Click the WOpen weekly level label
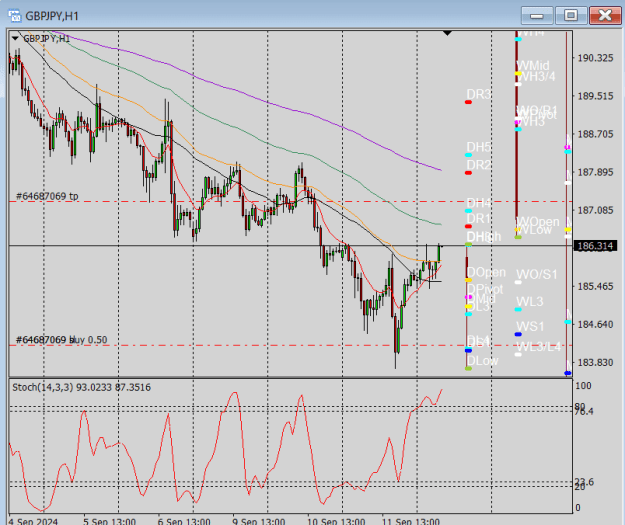The image size is (625, 525). pos(538,222)
